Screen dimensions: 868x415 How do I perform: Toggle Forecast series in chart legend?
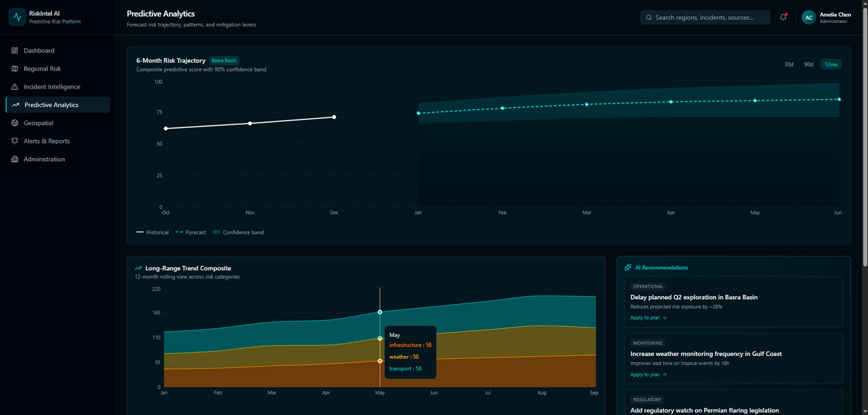tap(191, 232)
